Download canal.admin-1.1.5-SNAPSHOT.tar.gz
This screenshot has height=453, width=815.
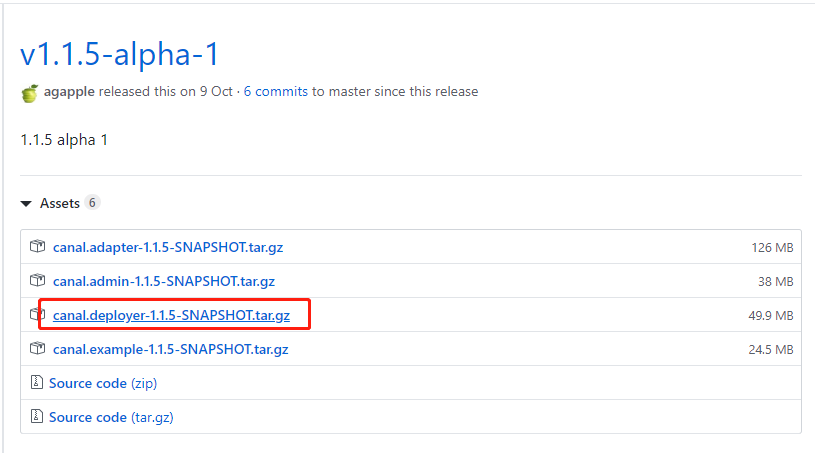[x=164, y=281]
